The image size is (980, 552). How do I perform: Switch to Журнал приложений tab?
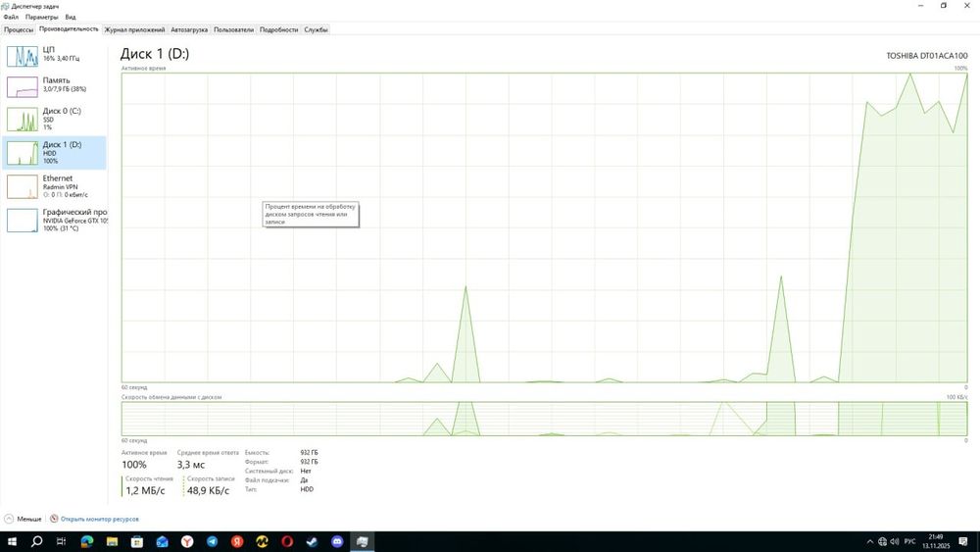pyautogui.click(x=134, y=29)
